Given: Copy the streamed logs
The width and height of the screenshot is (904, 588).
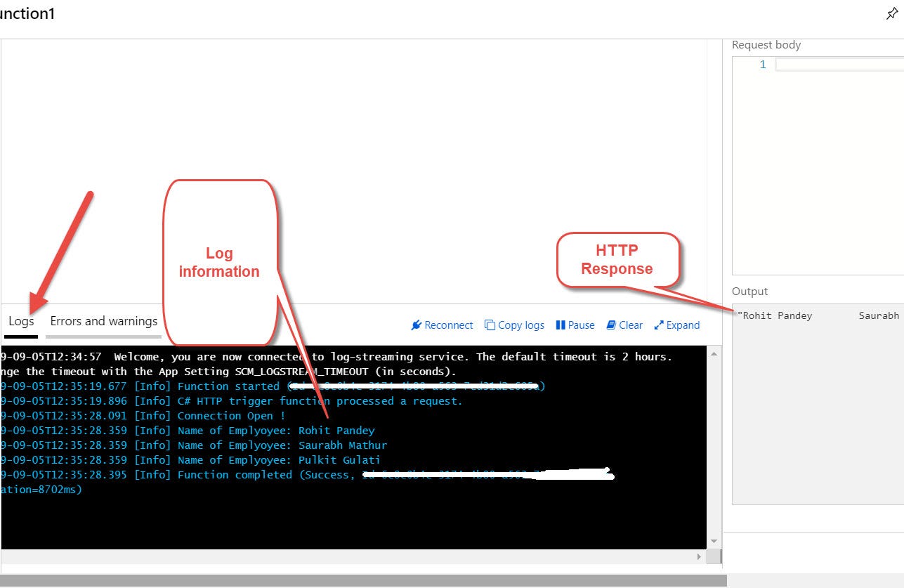Looking at the screenshot, I should point(514,325).
